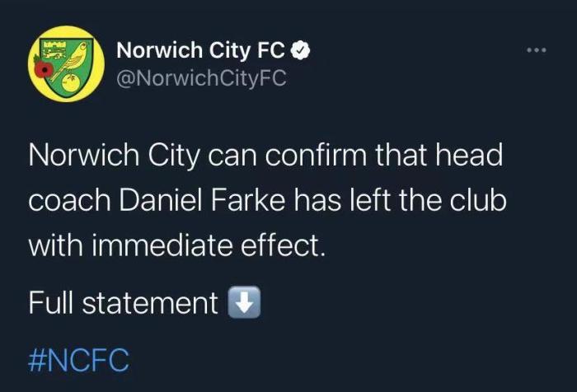Click the down arrow emoji icon

tap(244, 303)
